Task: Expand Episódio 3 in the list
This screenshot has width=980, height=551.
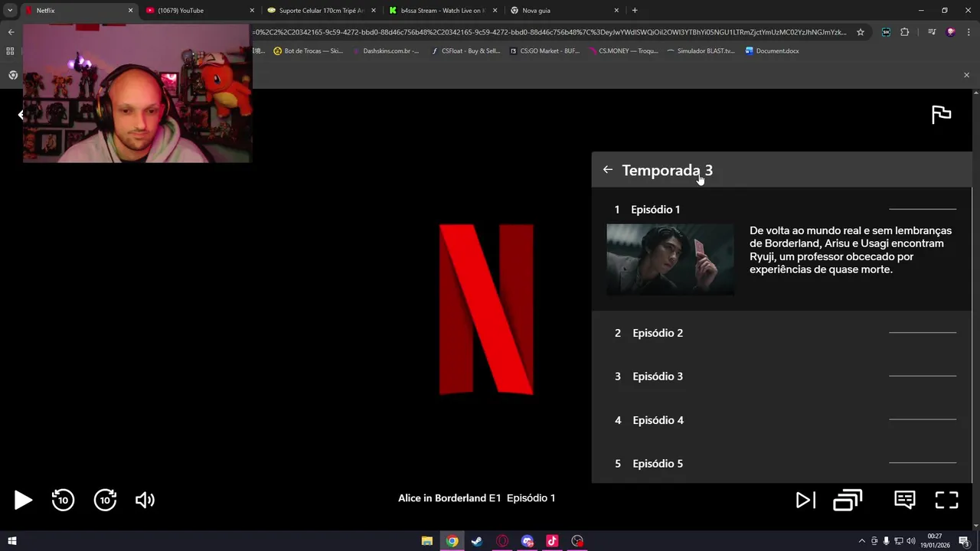Action: pos(782,377)
